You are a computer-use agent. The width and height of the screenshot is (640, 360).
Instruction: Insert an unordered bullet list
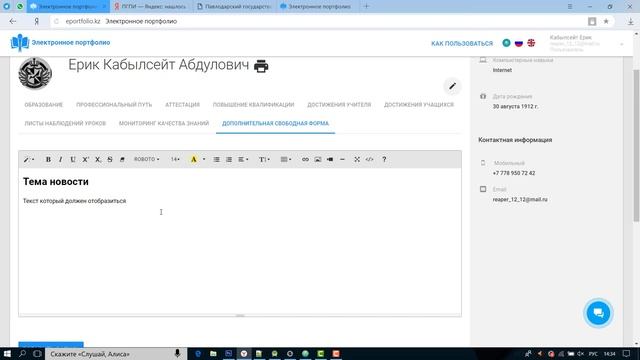click(x=217, y=160)
